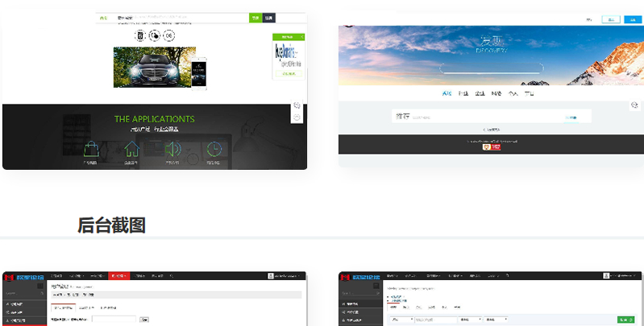The image size is (644, 326).
Task: Click the third round badge icon above car banner
Action: tap(168, 35)
